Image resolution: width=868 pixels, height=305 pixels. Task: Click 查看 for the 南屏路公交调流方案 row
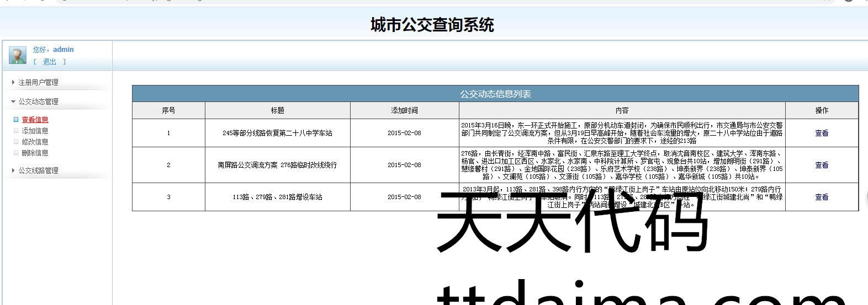(x=821, y=165)
